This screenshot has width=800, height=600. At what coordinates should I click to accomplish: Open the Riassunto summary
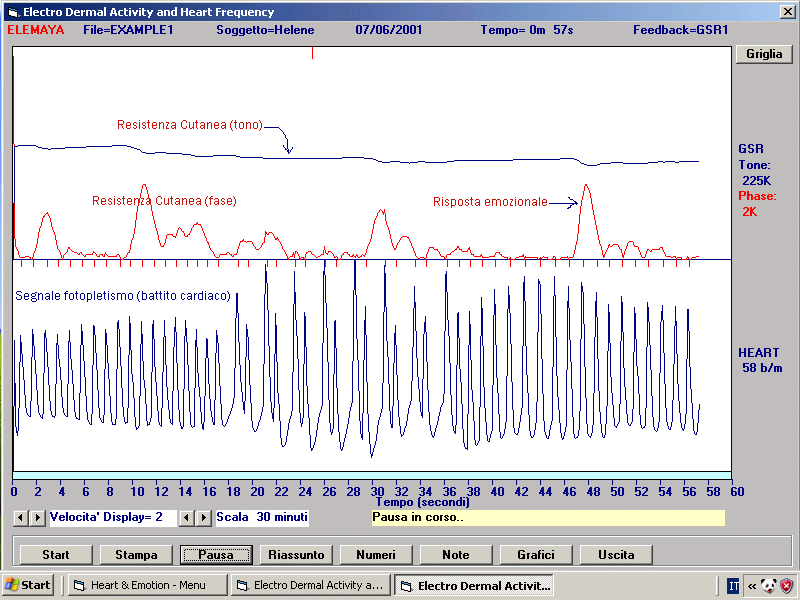click(x=296, y=554)
